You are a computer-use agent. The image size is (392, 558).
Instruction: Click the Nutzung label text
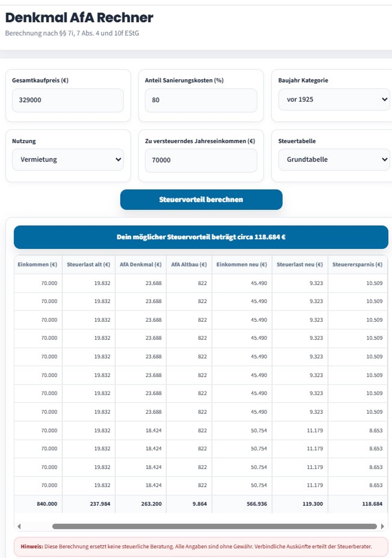pyautogui.click(x=24, y=141)
